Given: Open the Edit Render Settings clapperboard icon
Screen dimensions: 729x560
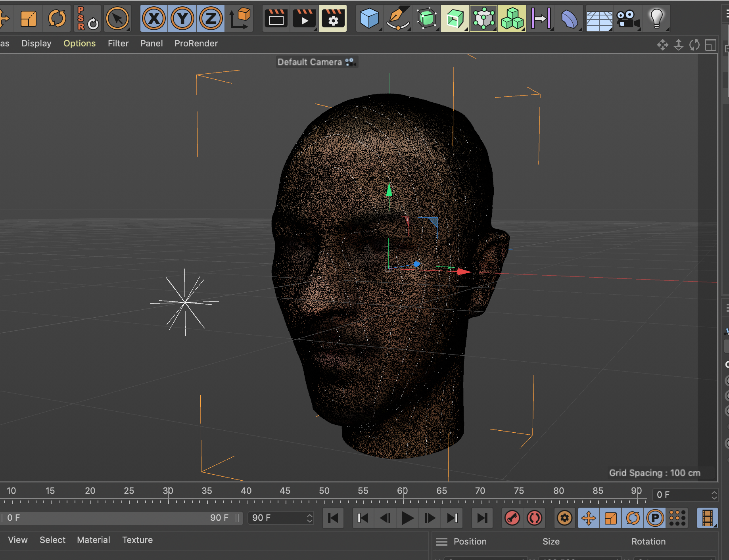Looking at the screenshot, I should coord(333,18).
